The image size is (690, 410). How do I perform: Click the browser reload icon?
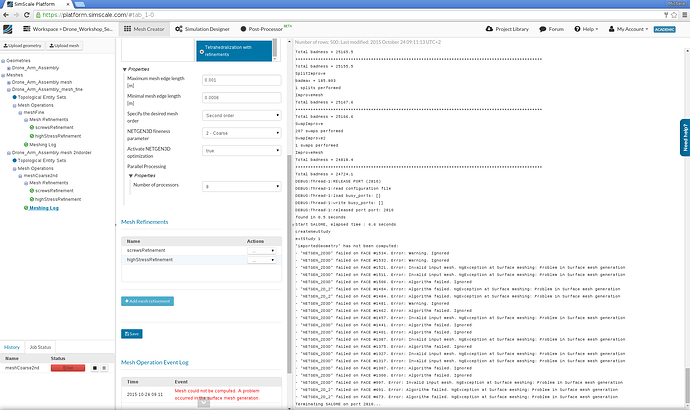[x=27, y=15]
